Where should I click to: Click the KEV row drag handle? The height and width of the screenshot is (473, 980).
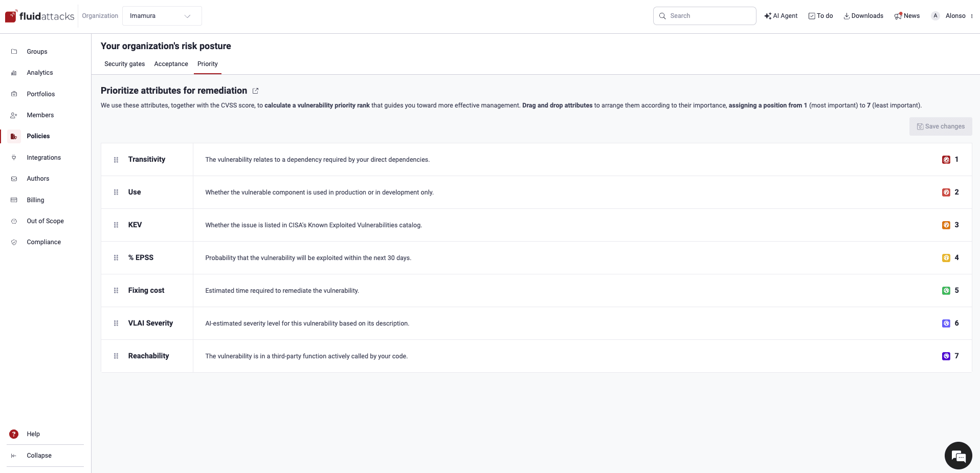pyautogui.click(x=116, y=225)
